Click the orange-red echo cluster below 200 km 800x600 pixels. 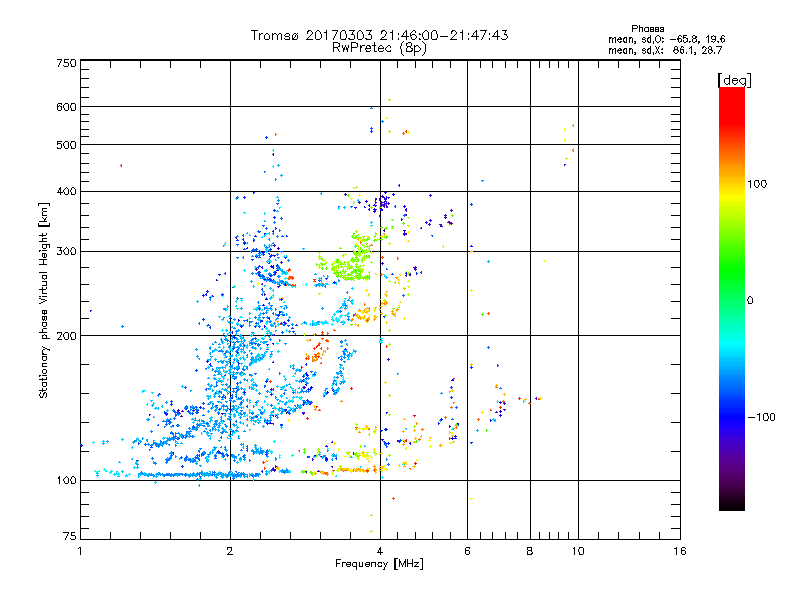(318, 348)
